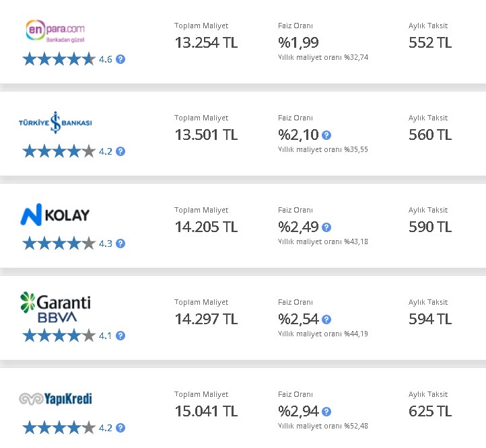Select the enpara.com logo
Screen dimensions: 486x448
[55, 31]
